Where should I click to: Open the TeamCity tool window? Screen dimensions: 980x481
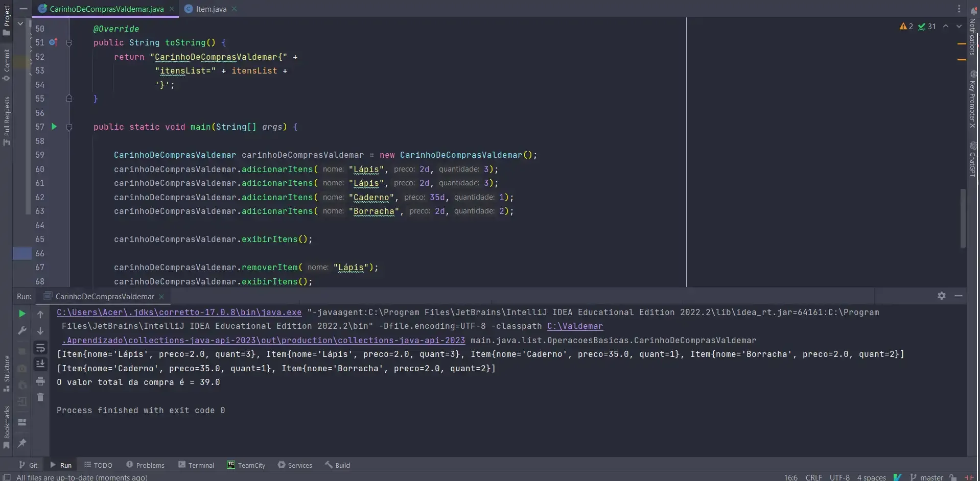click(x=246, y=465)
